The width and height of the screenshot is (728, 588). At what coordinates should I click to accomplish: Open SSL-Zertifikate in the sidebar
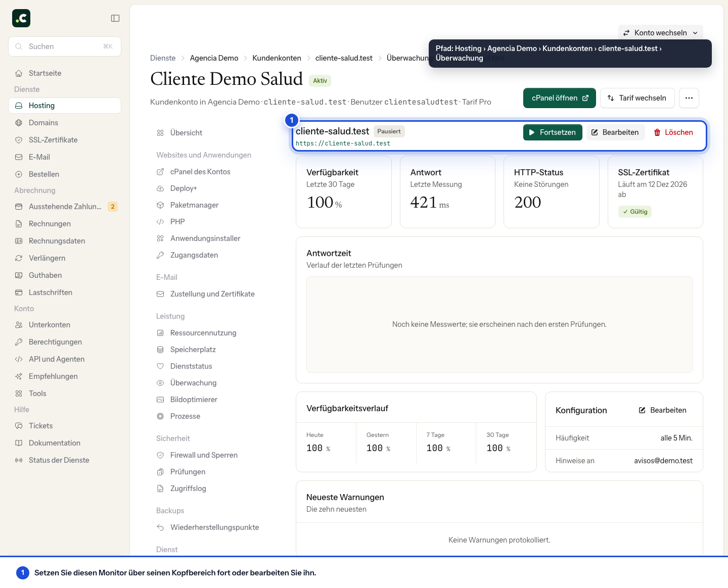click(x=65, y=140)
